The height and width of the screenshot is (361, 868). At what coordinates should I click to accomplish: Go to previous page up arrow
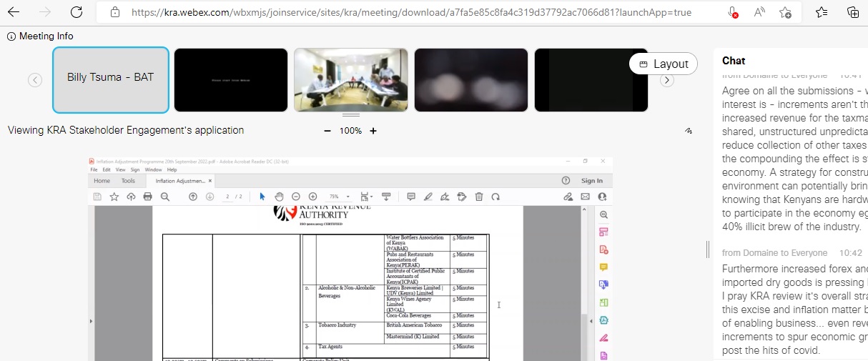(x=193, y=197)
